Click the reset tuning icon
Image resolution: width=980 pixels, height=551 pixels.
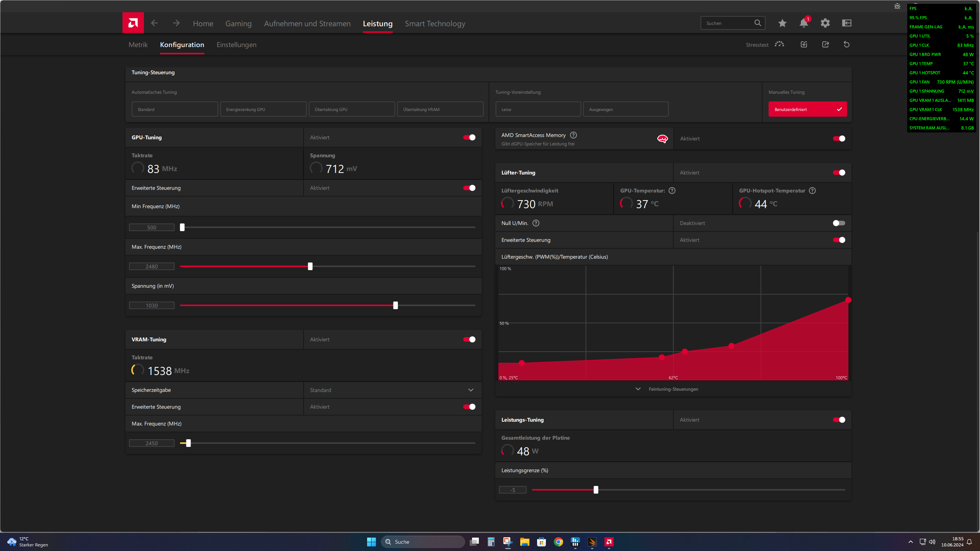coord(846,45)
